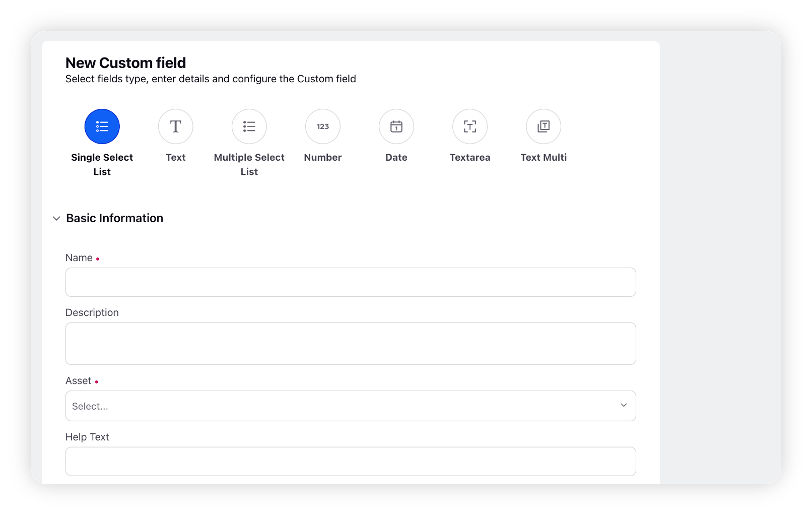Click into the Description text box

[351, 344]
